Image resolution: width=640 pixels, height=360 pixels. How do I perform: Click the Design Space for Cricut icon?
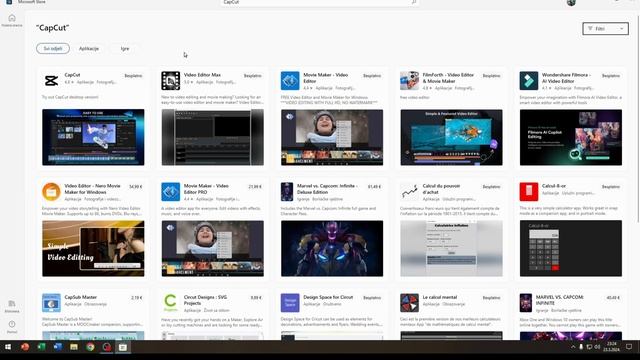(x=290, y=303)
